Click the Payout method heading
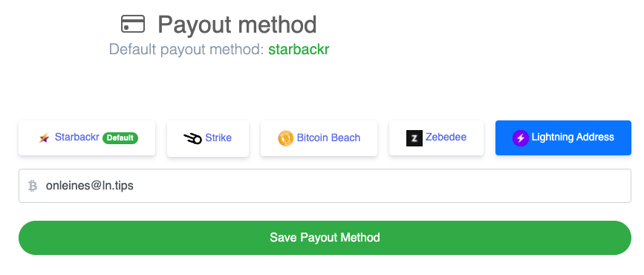This screenshot has width=644, height=275. (x=237, y=25)
